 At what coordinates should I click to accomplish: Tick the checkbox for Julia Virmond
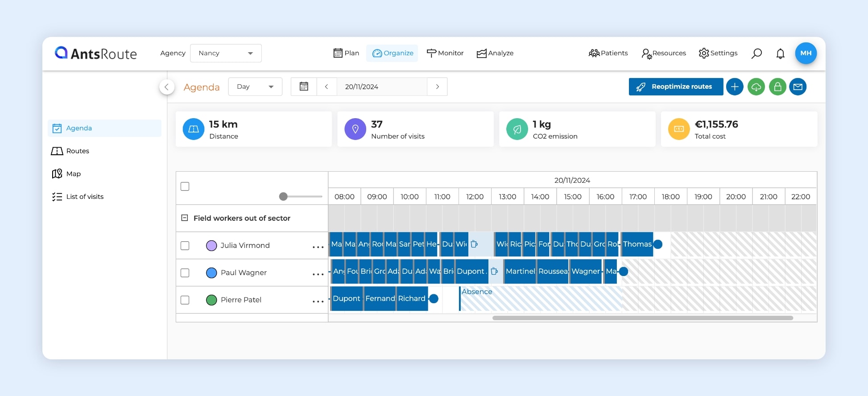pos(185,246)
